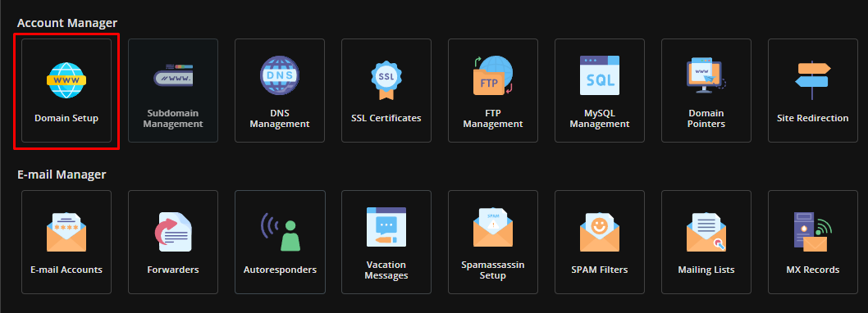
Task: Click the Site Redirection label
Action: [813, 118]
